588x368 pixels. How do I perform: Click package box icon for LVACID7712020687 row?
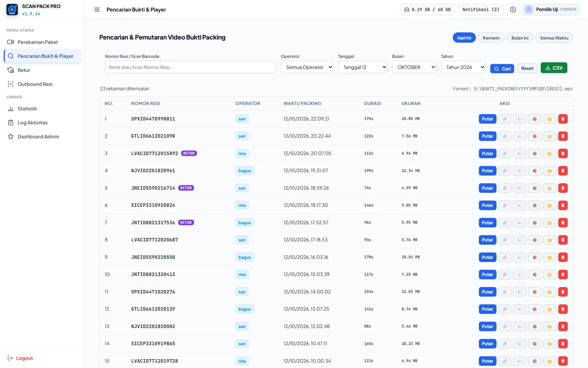(x=535, y=240)
